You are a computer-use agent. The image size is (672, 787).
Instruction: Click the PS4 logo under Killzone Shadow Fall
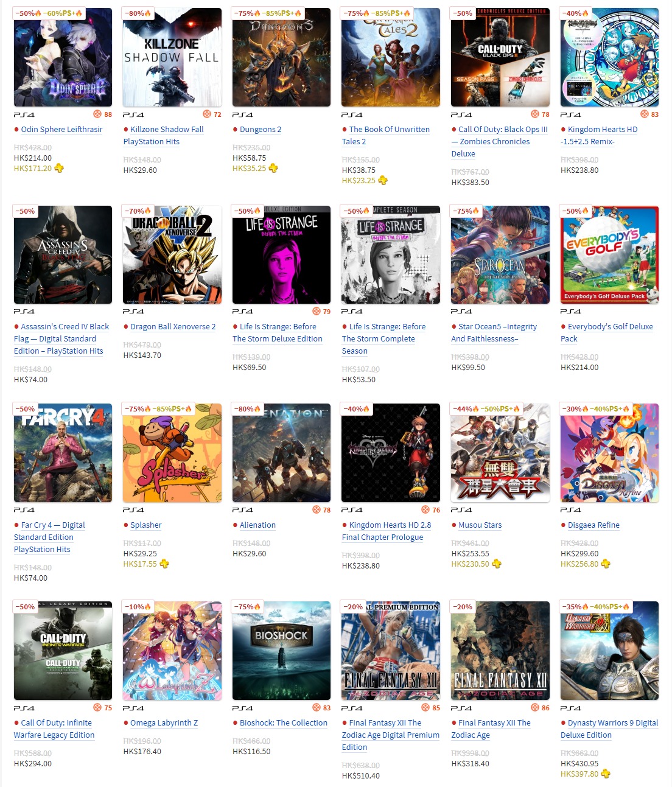[133, 114]
